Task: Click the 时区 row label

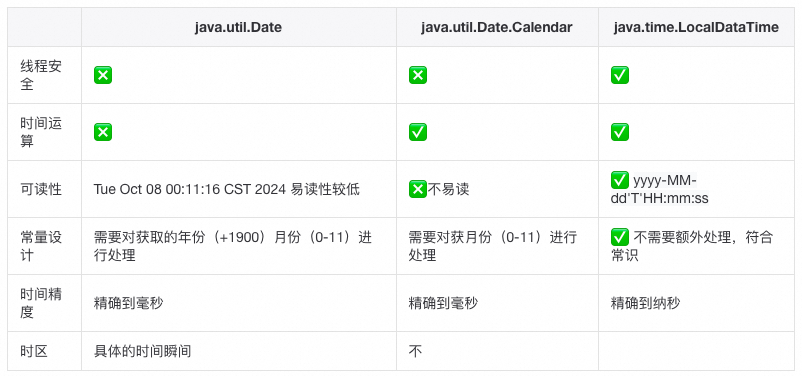Action: [34, 351]
